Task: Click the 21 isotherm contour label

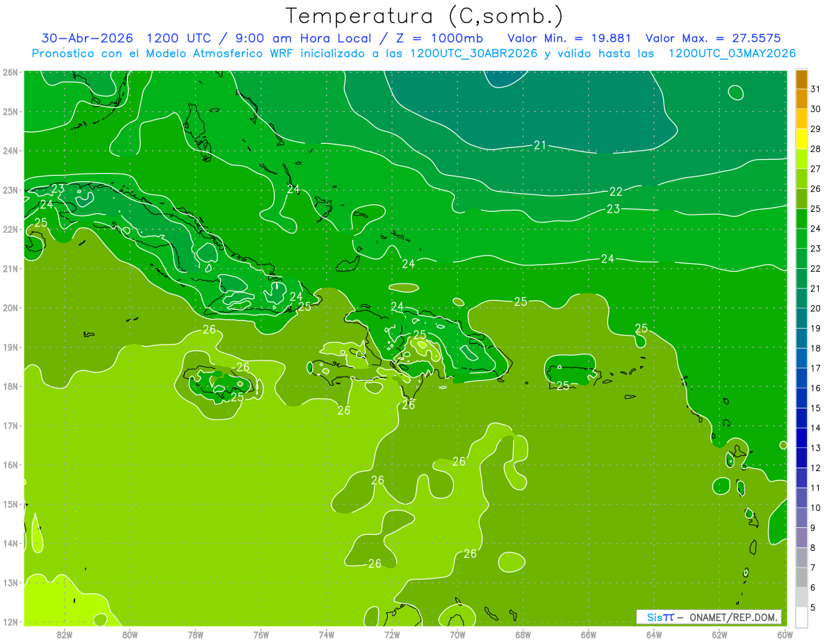Action: pos(540,145)
